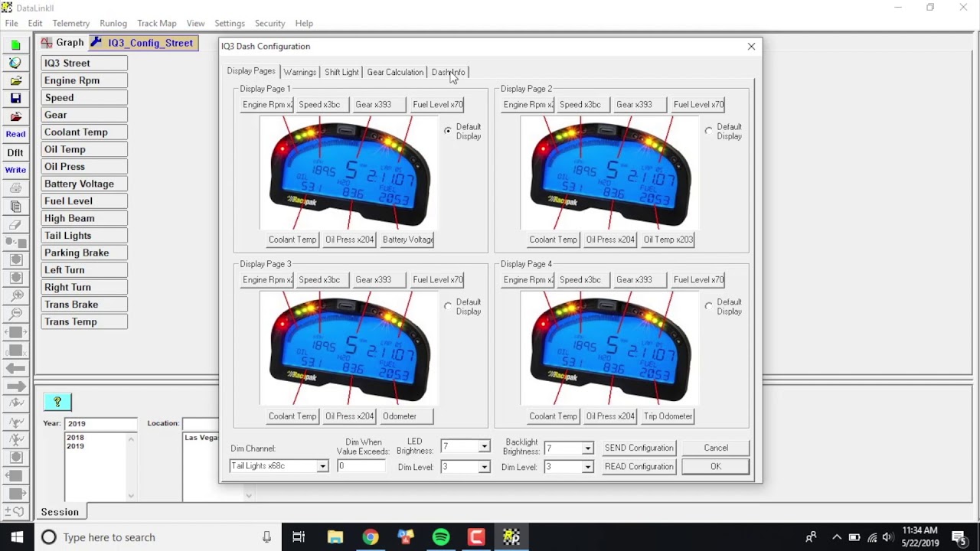Screen dimensions: 980x551
Task: Click OK in the dash configuration
Action: coord(716,467)
